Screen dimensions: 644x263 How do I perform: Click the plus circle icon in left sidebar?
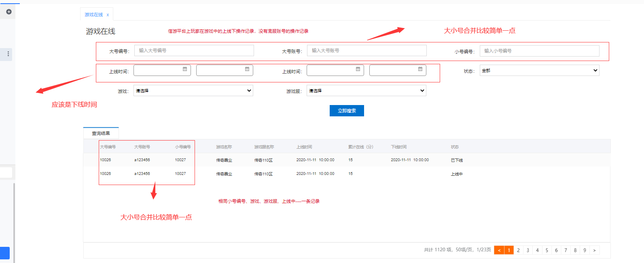8,12
